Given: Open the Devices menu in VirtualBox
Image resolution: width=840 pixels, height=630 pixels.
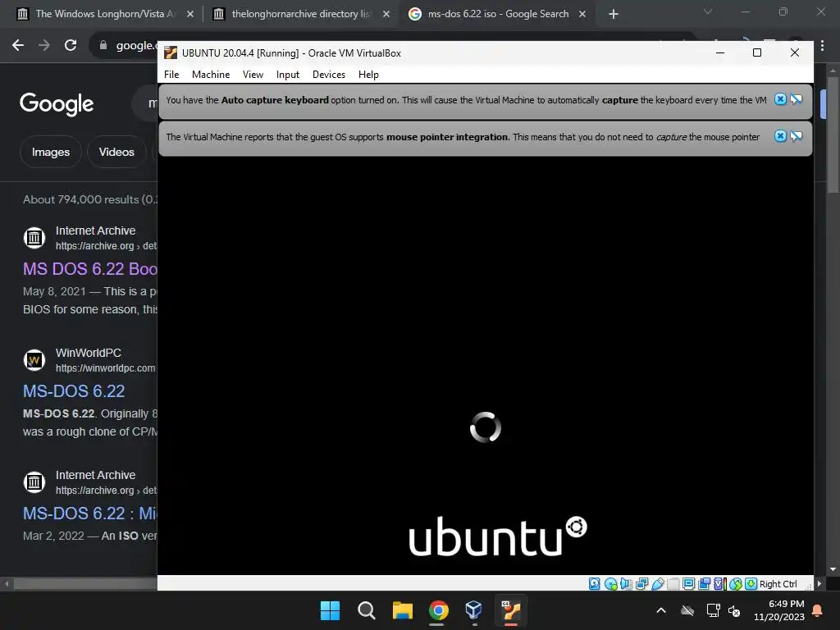Looking at the screenshot, I should click(329, 75).
